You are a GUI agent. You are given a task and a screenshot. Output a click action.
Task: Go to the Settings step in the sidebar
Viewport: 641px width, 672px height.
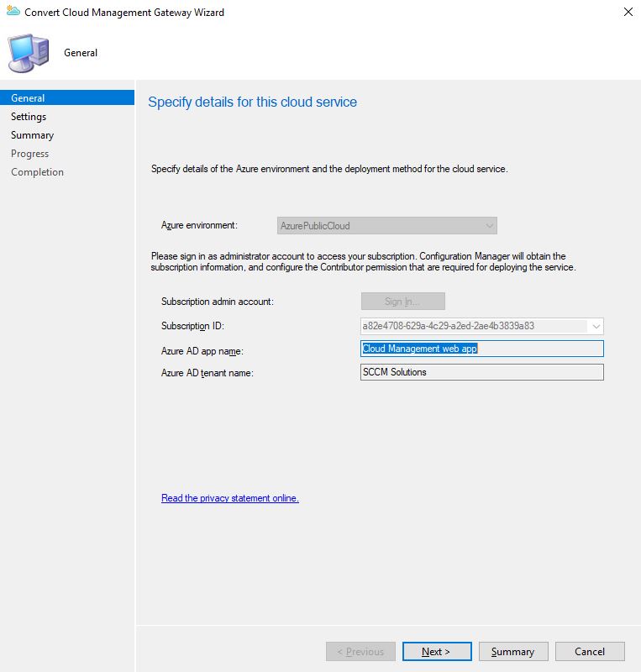coord(29,117)
